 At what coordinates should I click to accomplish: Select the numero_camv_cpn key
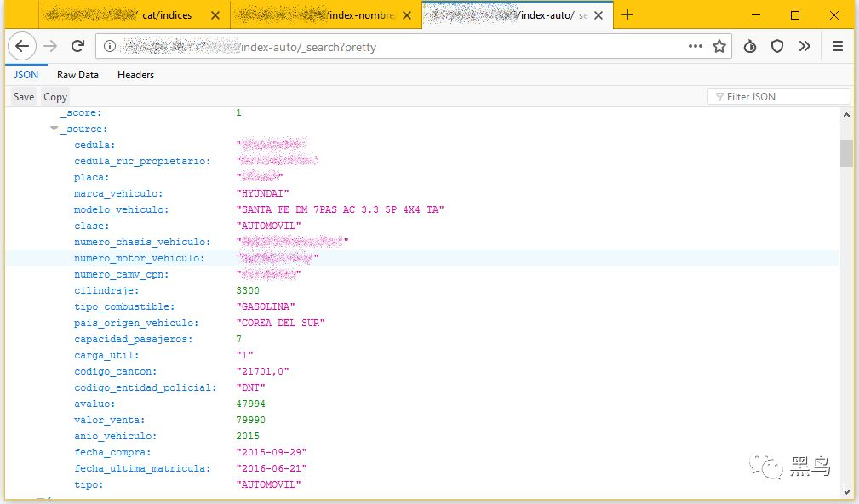click(122, 274)
